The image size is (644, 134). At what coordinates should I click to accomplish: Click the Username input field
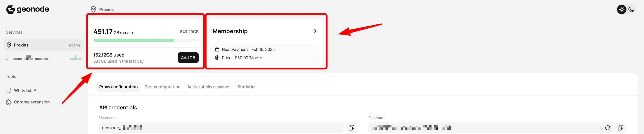click(221, 127)
